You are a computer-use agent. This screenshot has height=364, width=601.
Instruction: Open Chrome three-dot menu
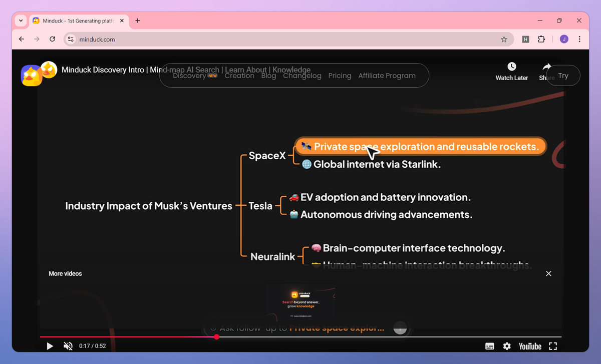tap(579, 39)
